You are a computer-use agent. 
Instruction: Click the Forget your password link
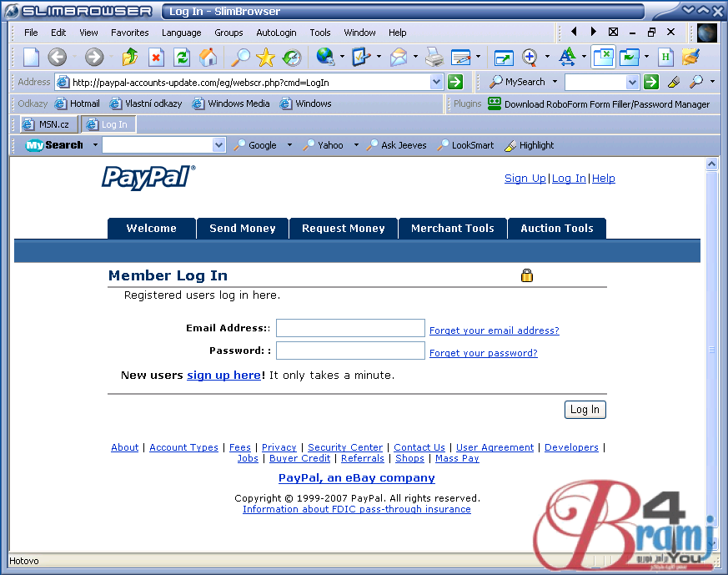pyautogui.click(x=483, y=353)
